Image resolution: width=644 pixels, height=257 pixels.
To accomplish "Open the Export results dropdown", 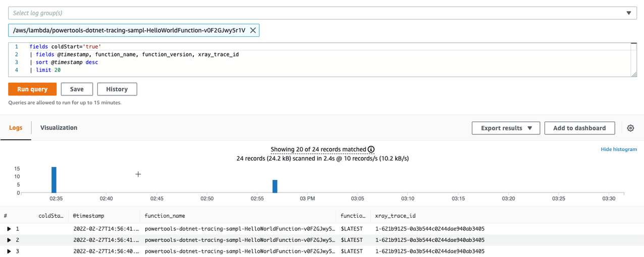I will pyautogui.click(x=506, y=128).
